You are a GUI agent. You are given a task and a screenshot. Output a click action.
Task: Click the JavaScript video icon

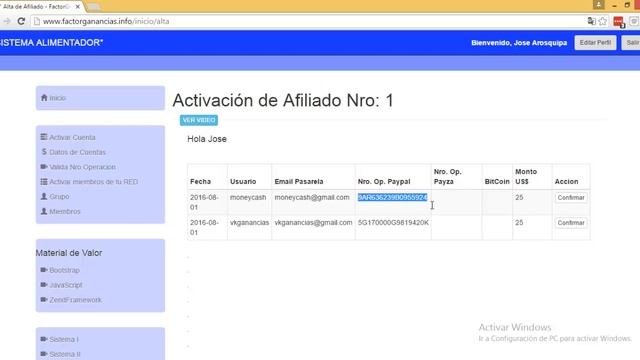44,285
